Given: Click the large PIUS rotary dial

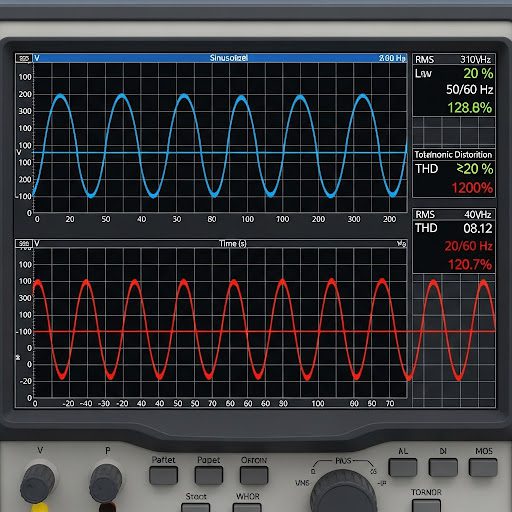Looking at the screenshot, I should (x=343, y=492).
